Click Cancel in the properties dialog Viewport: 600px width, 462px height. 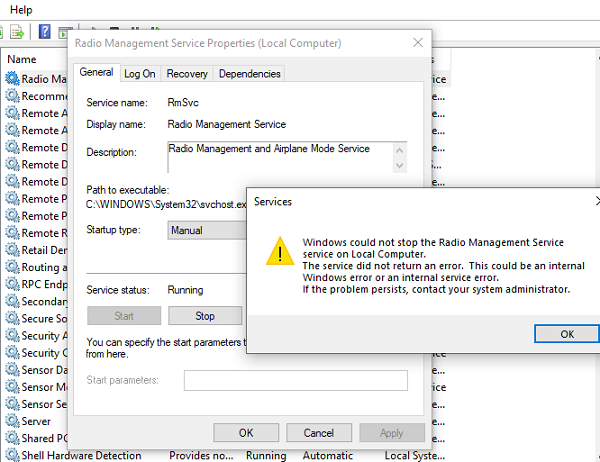point(319,433)
